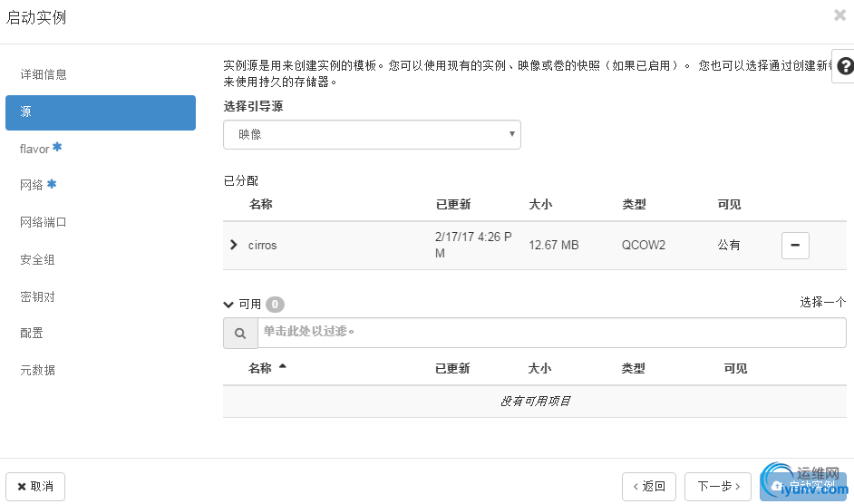
Task: Close the launch instance dialog
Action: (x=839, y=15)
